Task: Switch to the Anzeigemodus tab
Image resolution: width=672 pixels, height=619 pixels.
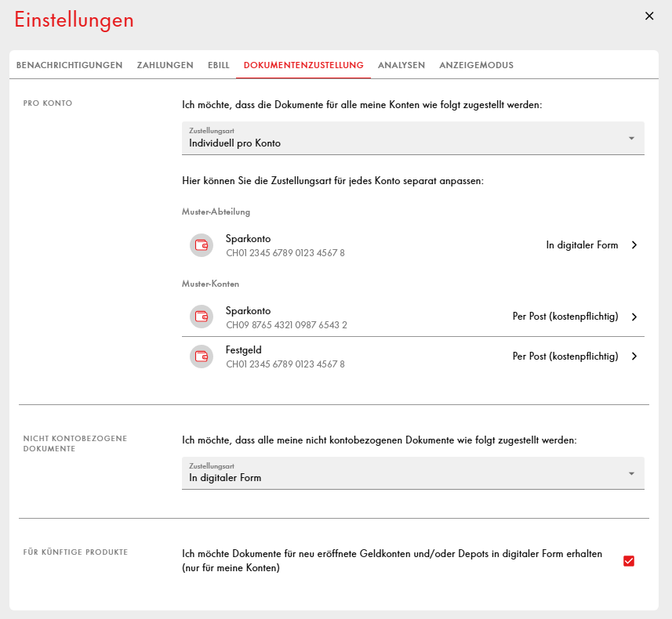Action: pyautogui.click(x=476, y=66)
